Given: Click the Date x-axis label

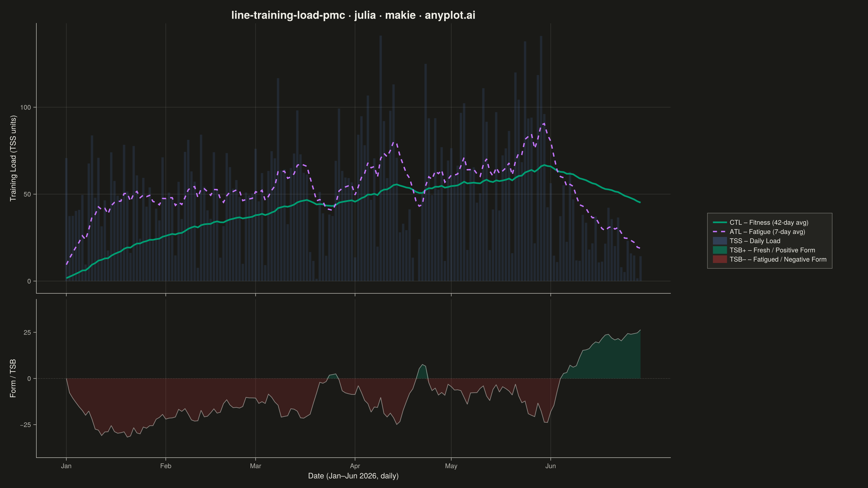Looking at the screenshot, I should [353, 476].
